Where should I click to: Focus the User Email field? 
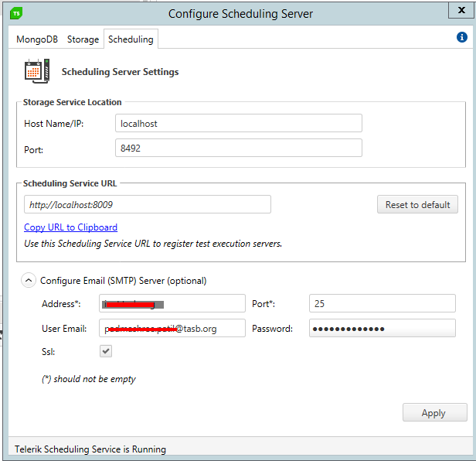click(x=172, y=328)
